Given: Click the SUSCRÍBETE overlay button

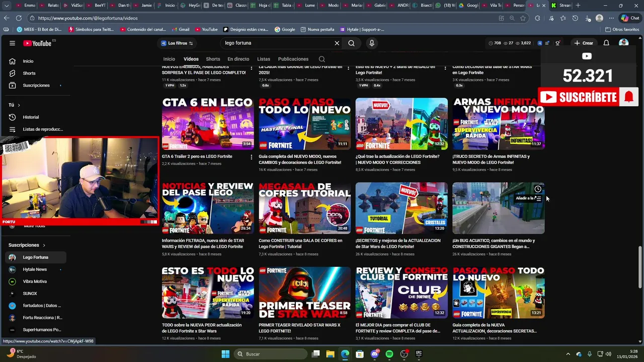Looking at the screenshot, I should (588, 98).
